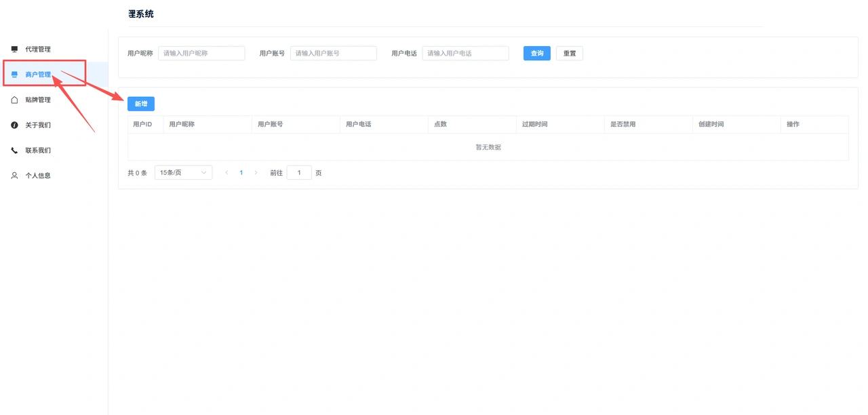Go to the next page arrow
868x415 pixels.
pyautogui.click(x=256, y=173)
